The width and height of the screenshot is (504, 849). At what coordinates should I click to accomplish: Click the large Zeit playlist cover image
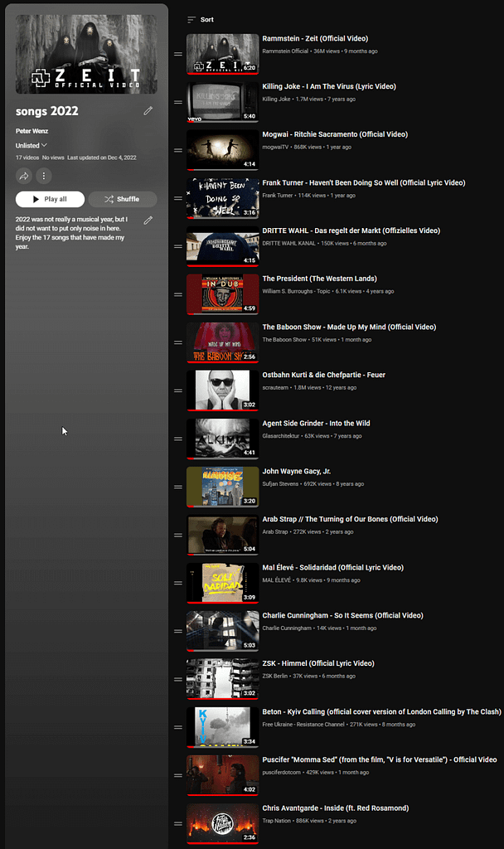tap(86, 54)
